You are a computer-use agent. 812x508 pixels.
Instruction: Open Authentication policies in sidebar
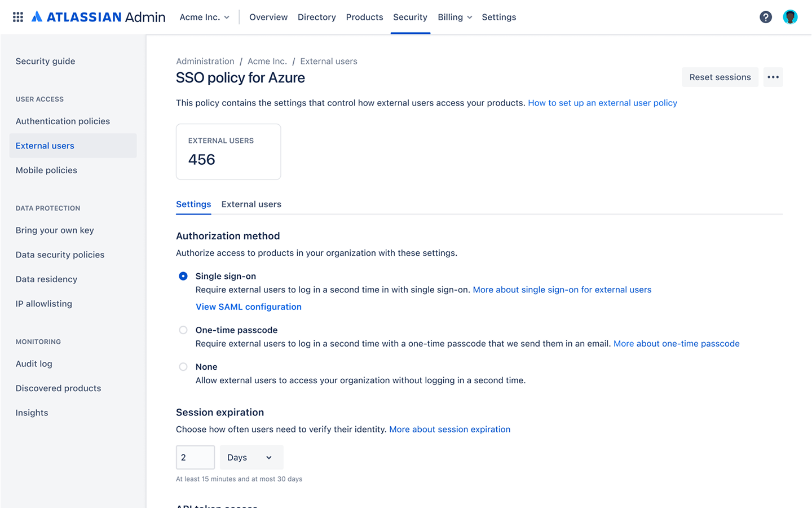[x=63, y=121]
